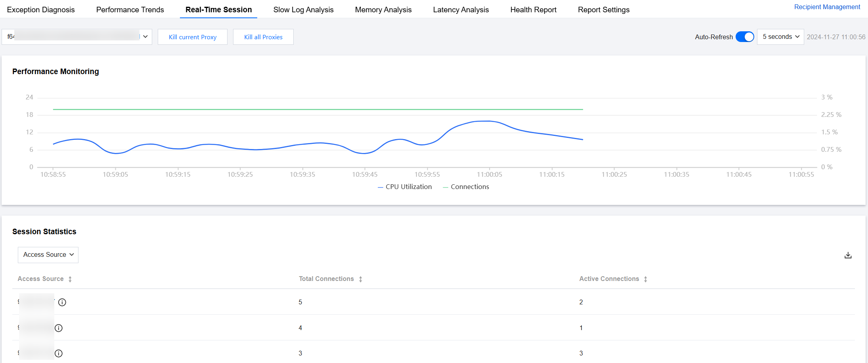Viewport: 868px width, 363px height.
Task: Open the 5 seconds refresh interval dropdown
Action: tap(780, 37)
